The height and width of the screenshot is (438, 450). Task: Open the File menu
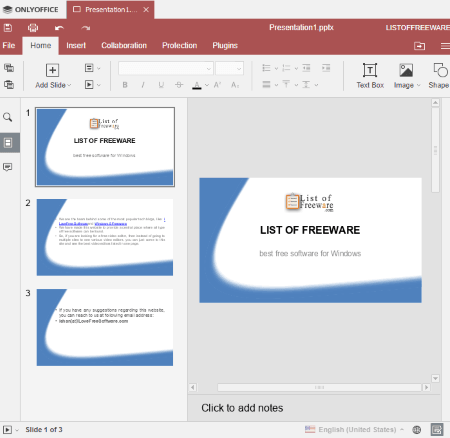tap(9, 46)
